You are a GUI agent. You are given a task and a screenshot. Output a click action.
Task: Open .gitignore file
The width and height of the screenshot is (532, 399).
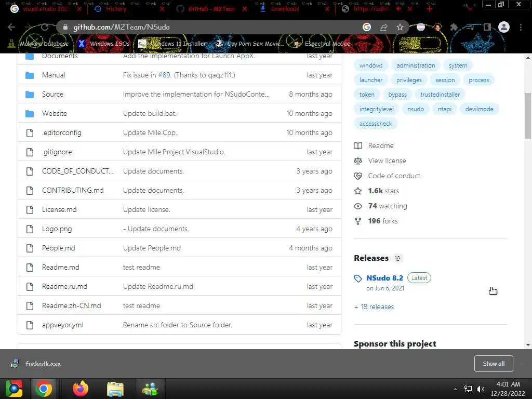click(57, 152)
